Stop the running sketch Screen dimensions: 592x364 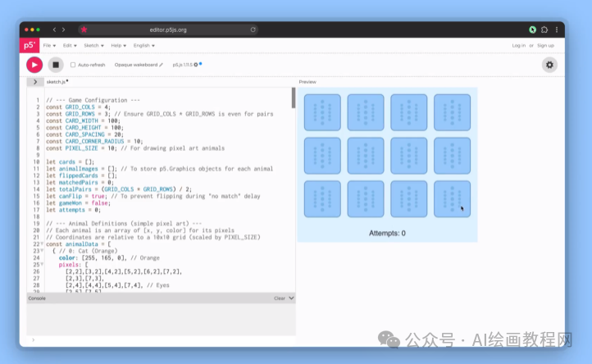pos(56,65)
